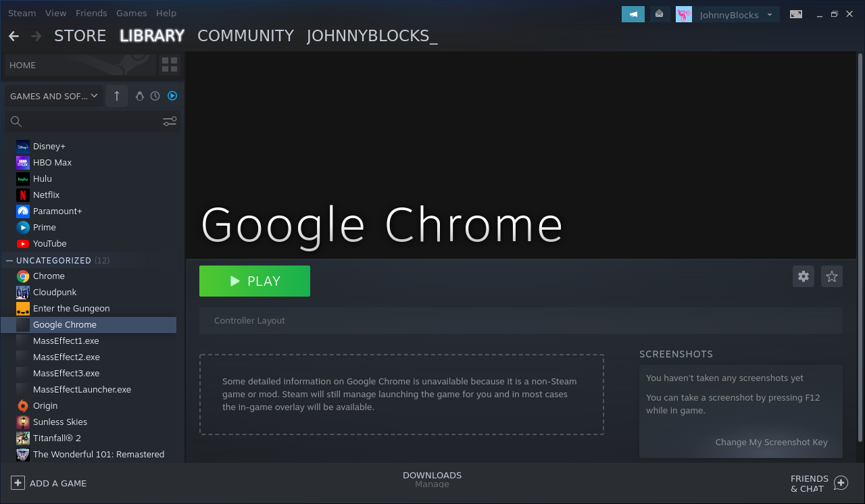Screen dimensions: 865x504
Task: Open the collections grid view icon
Action: tap(170, 65)
